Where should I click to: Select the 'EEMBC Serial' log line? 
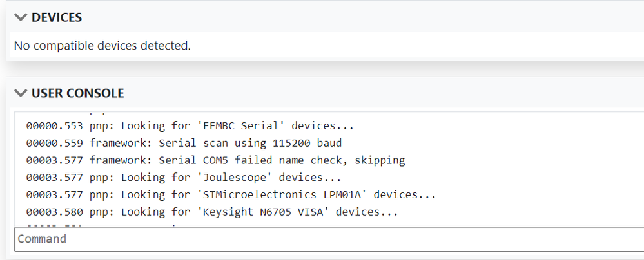[x=190, y=126]
